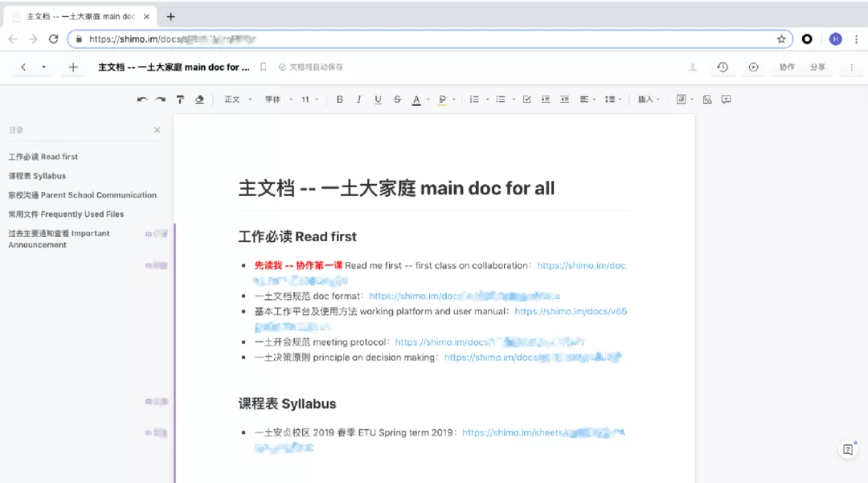This screenshot has width=868, height=483.
Task: Open the ⋮ more options menu
Action: [851, 68]
